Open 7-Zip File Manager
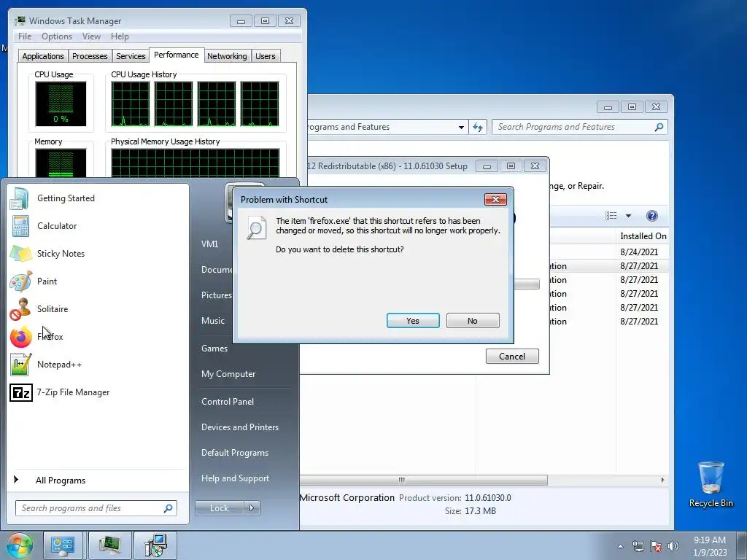Viewport: 747px width, 560px height. coord(73,392)
